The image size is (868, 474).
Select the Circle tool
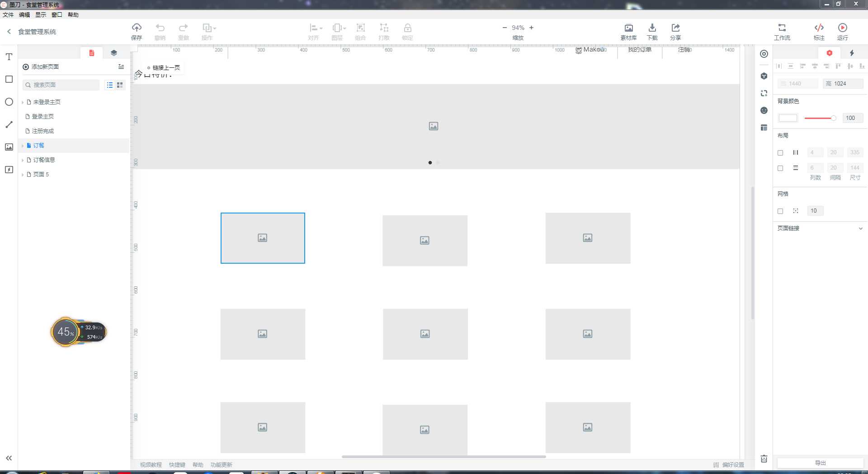9,102
